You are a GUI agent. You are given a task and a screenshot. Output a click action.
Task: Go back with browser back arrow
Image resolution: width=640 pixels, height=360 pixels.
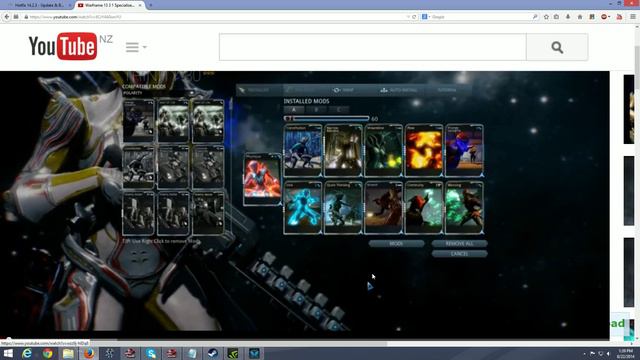(7, 17)
